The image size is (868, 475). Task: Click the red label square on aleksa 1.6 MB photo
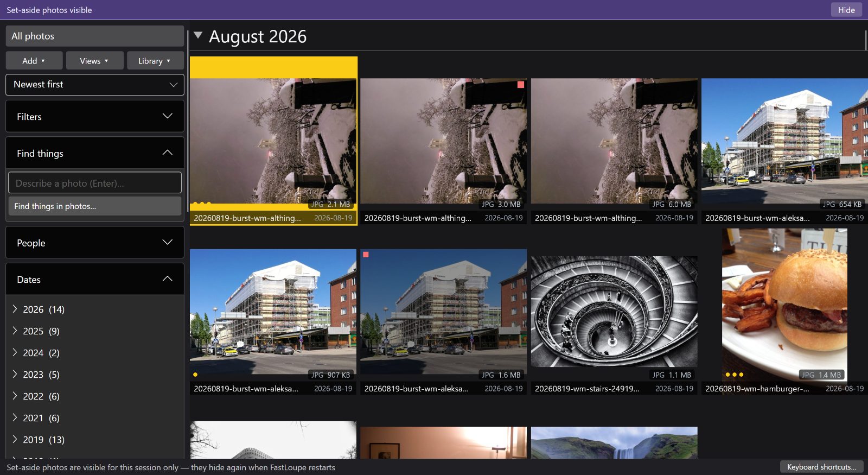pos(366,255)
